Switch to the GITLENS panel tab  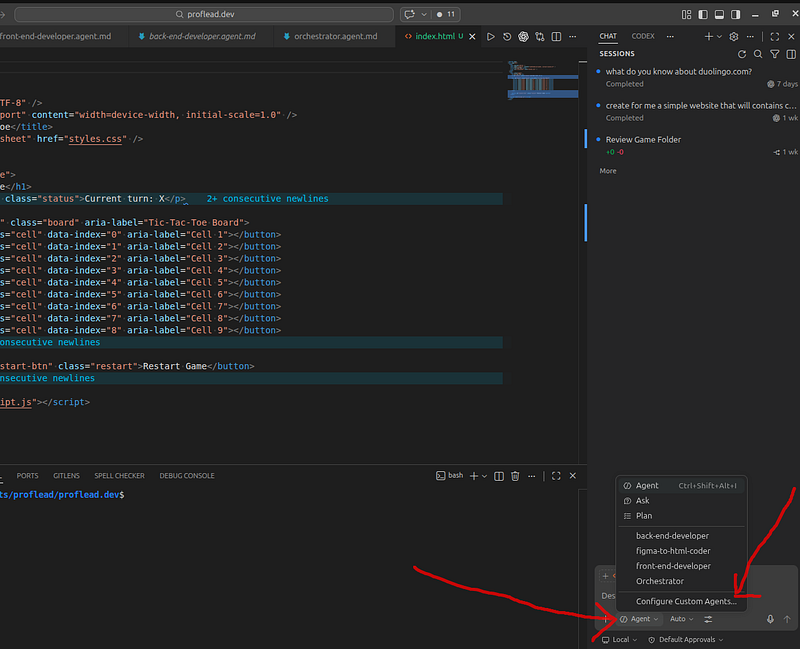(x=66, y=476)
